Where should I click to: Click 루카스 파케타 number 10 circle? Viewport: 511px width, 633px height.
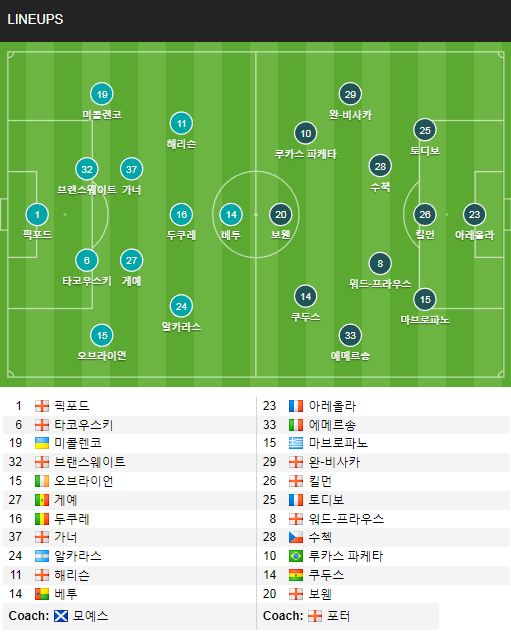pyautogui.click(x=306, y=133)
